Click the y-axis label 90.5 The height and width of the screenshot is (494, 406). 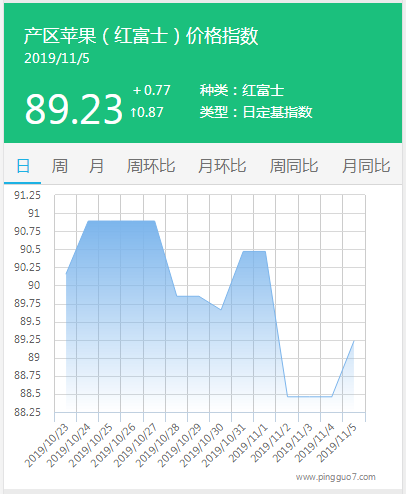pos(30,249)
